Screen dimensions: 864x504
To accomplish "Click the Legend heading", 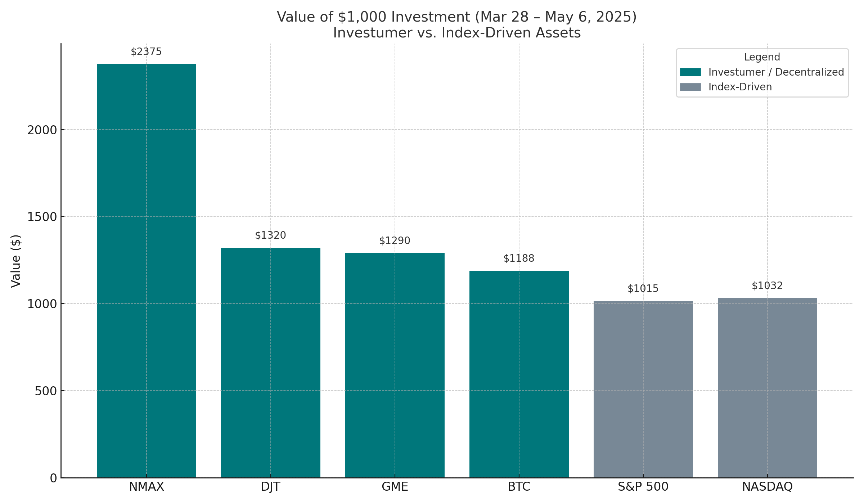I will 762,57.
